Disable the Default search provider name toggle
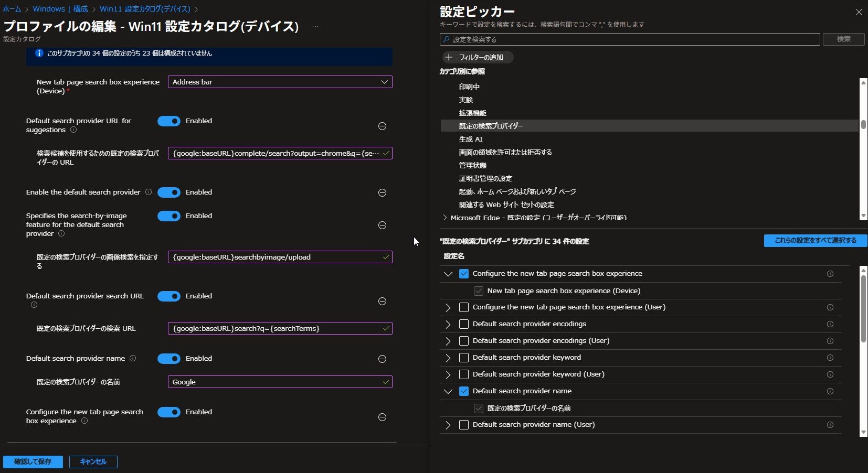This screenshot has height=473, width=868. (169, 359)
